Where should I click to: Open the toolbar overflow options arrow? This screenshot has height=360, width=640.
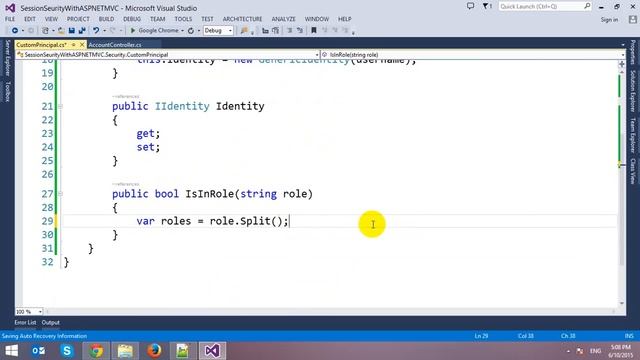[353, 32]
